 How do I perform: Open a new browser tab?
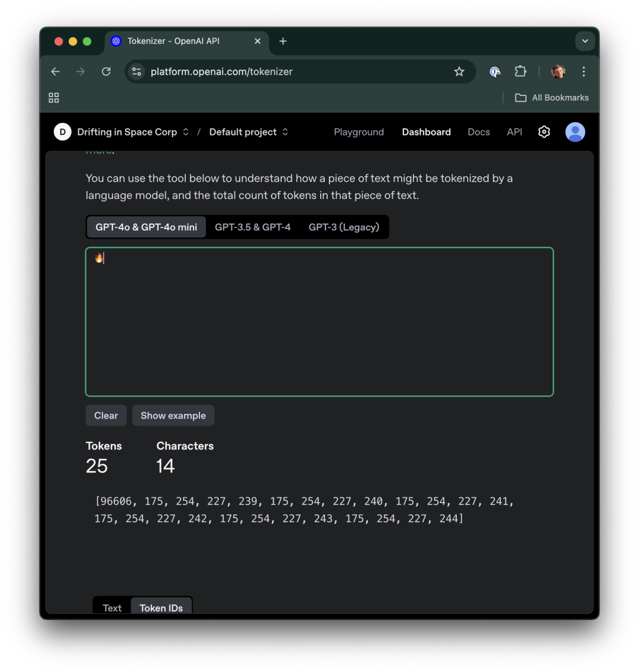click(283, 41)
